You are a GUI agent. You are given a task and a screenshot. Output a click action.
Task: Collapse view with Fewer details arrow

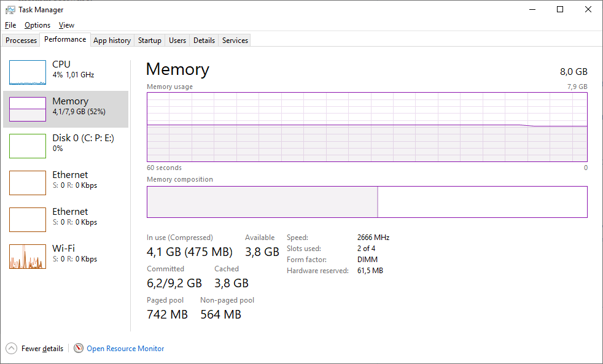11,349
